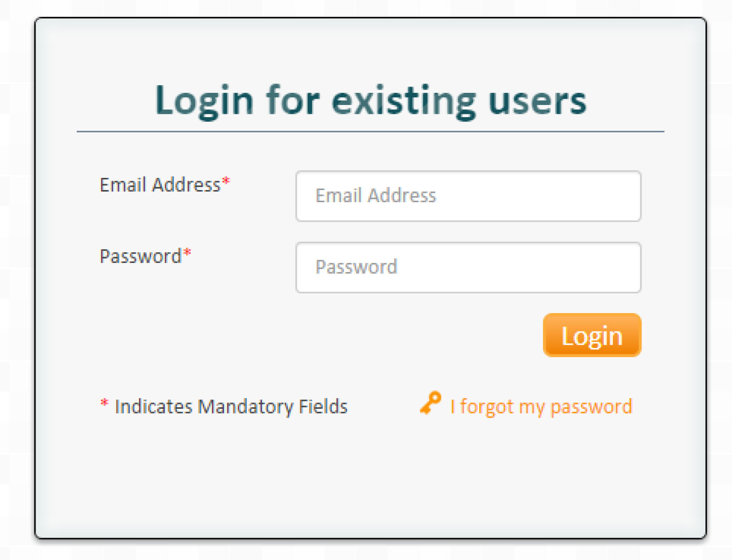The image size is (732, 560).
Task: Click the red asterisk beside Email Address label
Action: [x=226, y=182]
